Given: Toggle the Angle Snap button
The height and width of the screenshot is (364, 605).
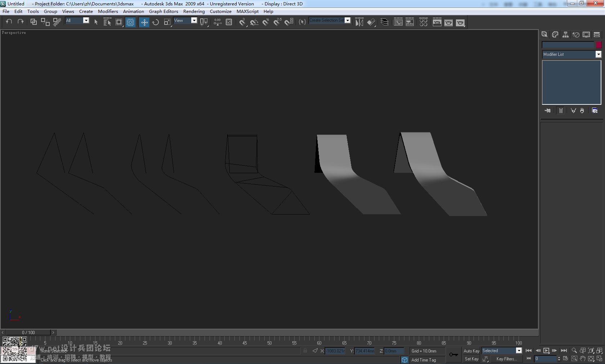Looking at the screenshot, I should pyautogui.click(x=254, y=22).
